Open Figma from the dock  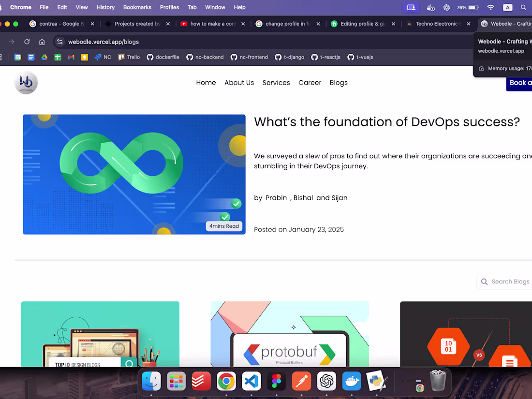277,381
